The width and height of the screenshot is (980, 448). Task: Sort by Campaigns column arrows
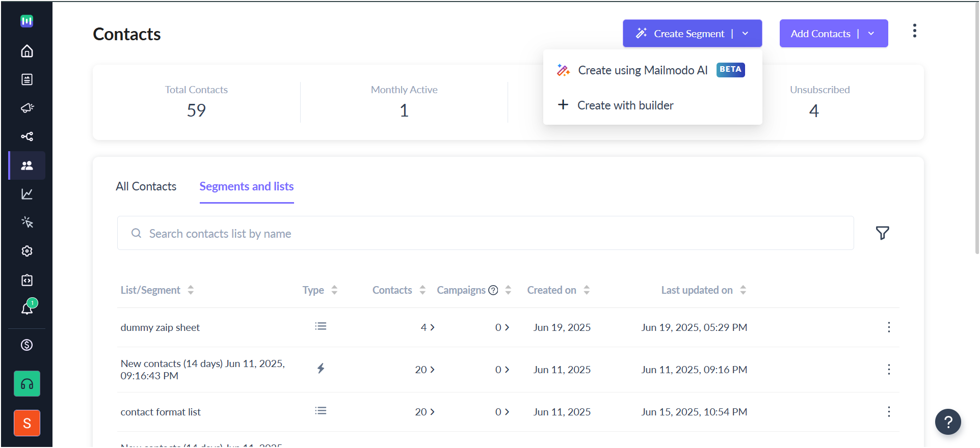pos(508,290)
